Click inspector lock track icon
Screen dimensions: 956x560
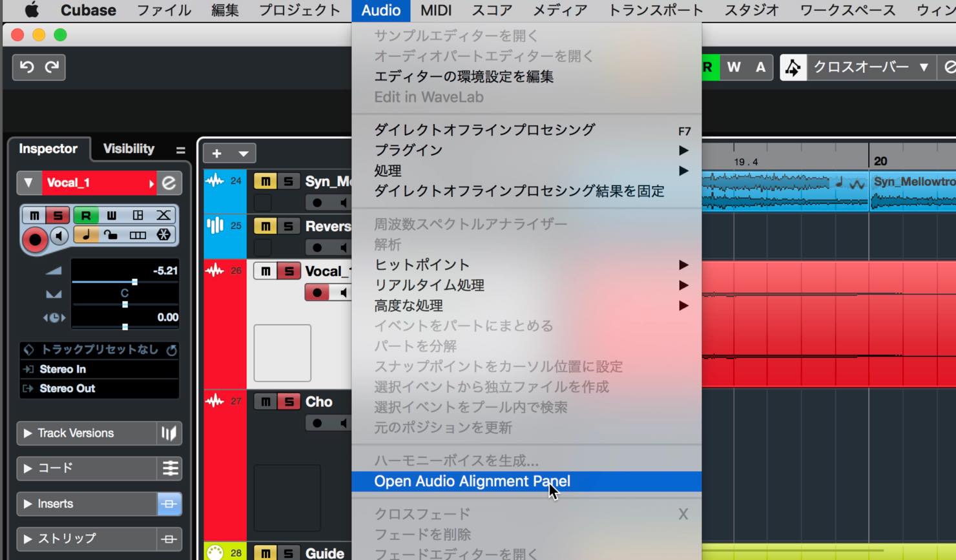coord(111,235)
